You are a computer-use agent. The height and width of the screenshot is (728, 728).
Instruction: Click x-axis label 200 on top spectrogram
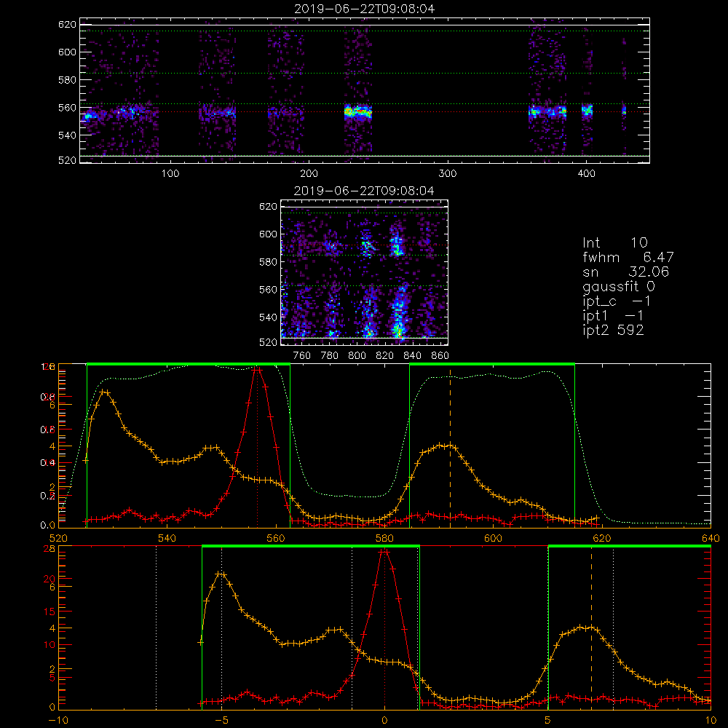pos(309,174)
